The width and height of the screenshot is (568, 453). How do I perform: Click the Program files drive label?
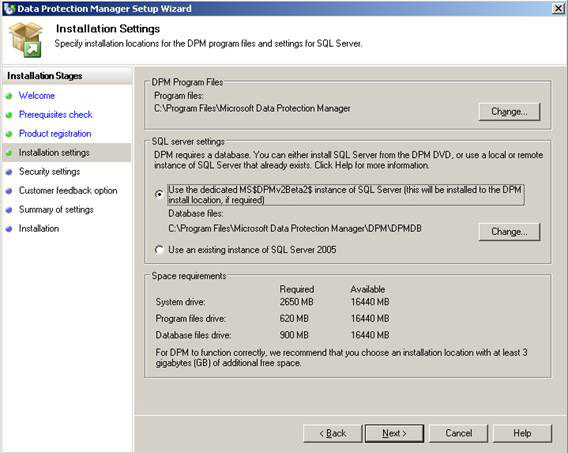(191, 318)
